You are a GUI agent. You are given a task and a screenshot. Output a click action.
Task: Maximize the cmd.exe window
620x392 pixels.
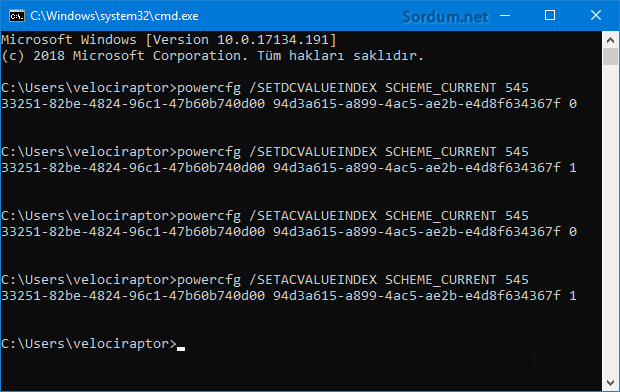pyautogui.click(x=550, y=16)
